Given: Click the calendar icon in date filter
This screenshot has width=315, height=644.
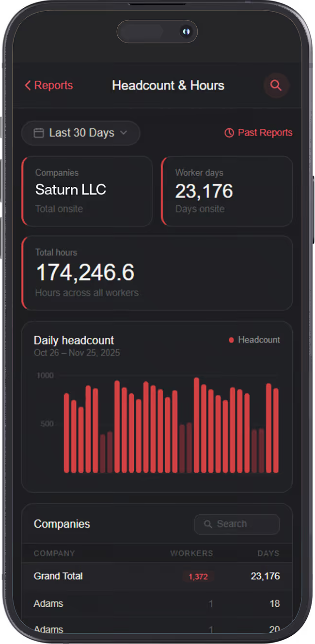Looking at the screenshot, I should pos(39,133).
